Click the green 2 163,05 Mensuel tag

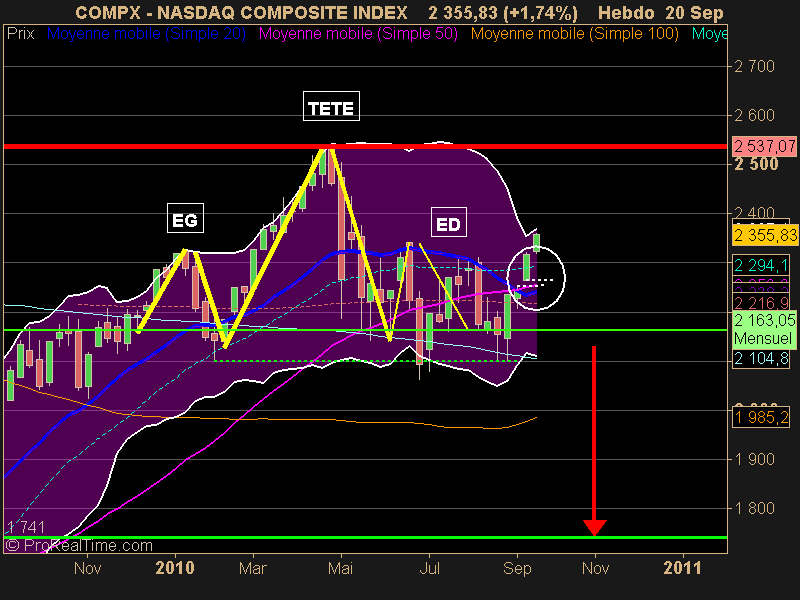[x=765, y=329]
